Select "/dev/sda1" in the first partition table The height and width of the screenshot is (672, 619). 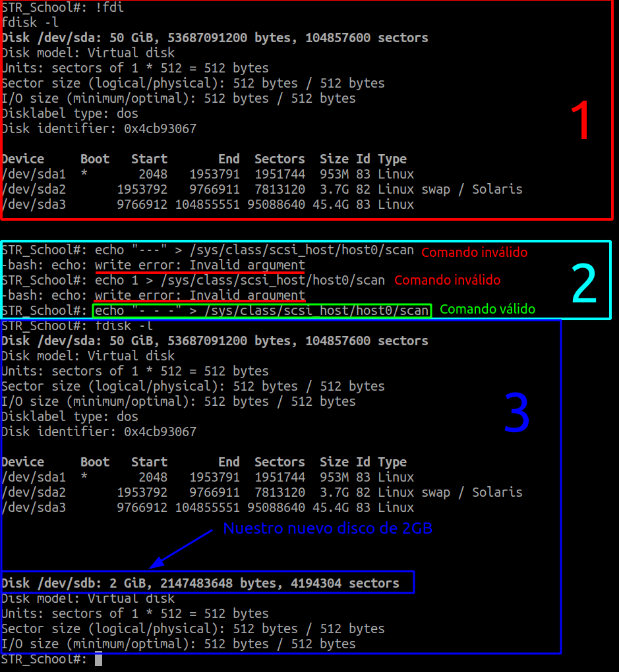click(34, 174)
